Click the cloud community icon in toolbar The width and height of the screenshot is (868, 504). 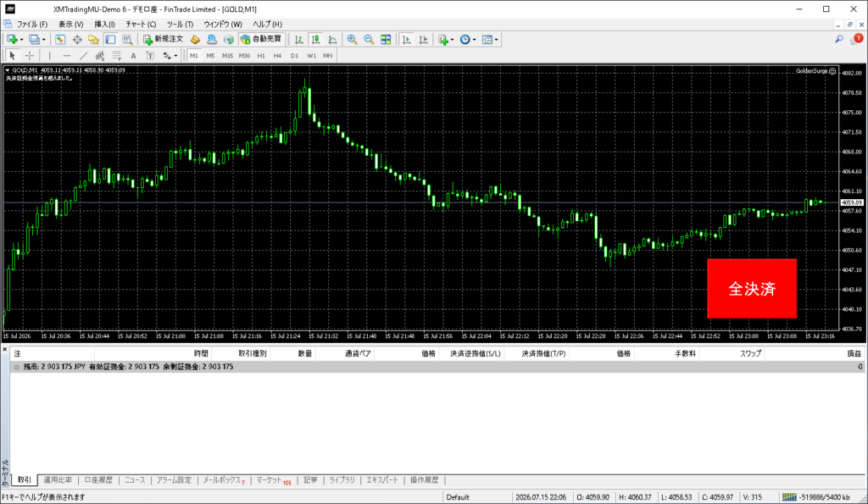(211, 39)
